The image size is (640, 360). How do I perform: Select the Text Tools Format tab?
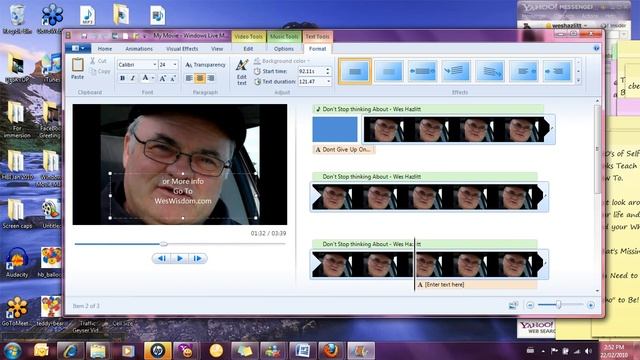coord(318,49)
